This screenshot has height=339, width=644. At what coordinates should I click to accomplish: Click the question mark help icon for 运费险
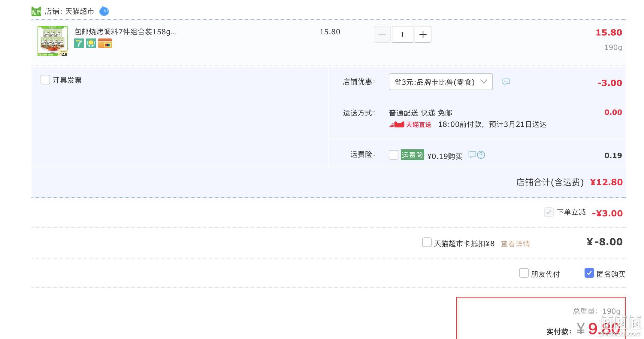coord(481,155)
